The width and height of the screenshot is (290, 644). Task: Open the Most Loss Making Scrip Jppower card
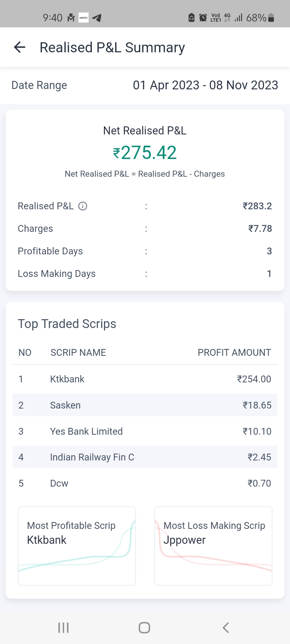[213, 545]
